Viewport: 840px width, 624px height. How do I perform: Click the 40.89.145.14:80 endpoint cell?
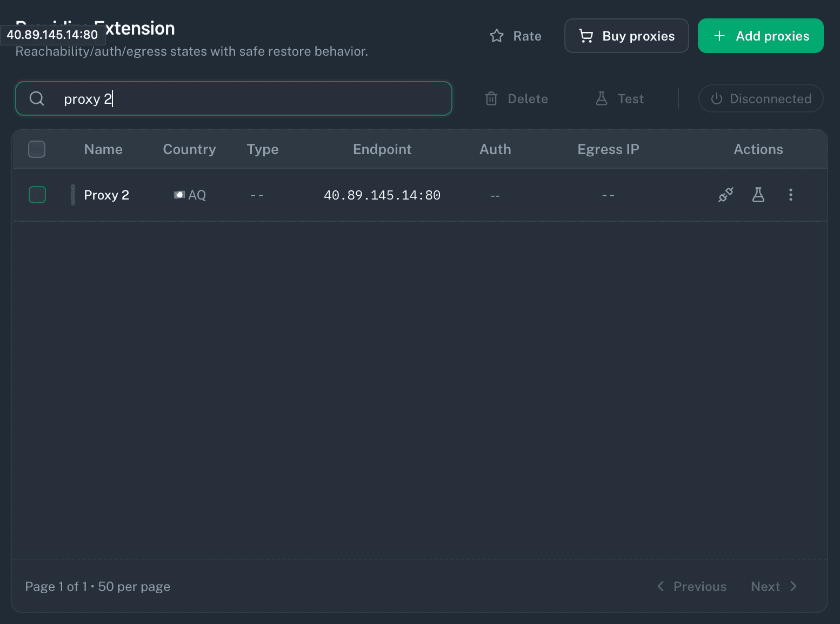click(382, 195)
